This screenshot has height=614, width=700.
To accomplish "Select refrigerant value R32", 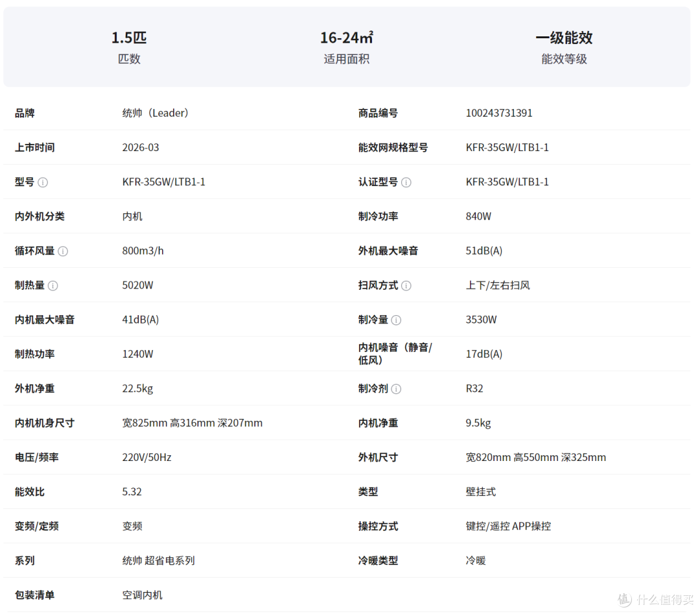I will [x=474, y=388].
